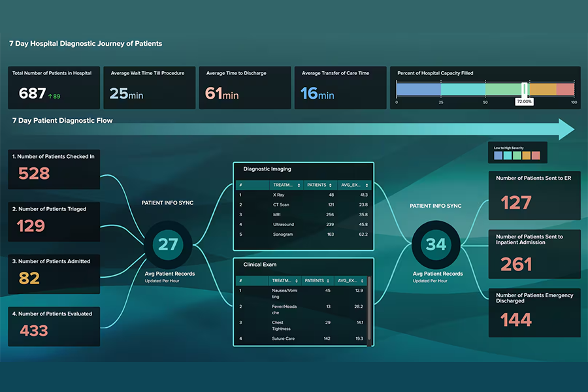Click the circular 34 patient records gauge

click(x=435, y=244)
